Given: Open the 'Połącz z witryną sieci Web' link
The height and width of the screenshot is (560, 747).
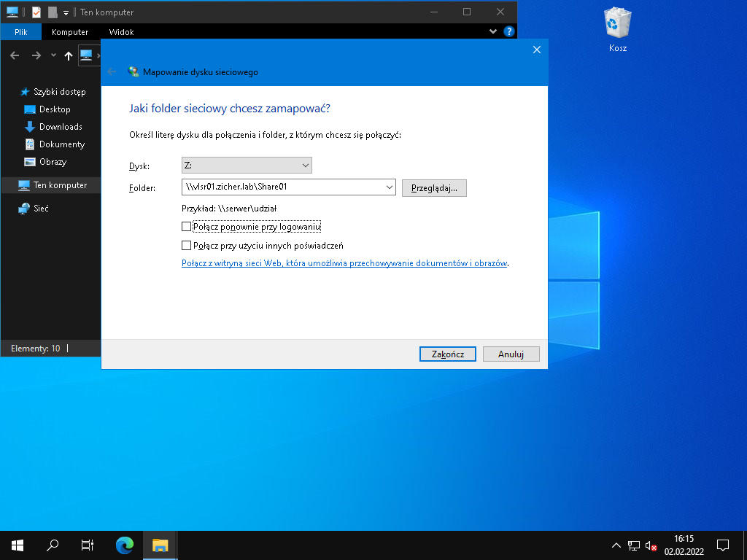Looking at the screenshot, I should pyautogui.click(x=344, y=263).
